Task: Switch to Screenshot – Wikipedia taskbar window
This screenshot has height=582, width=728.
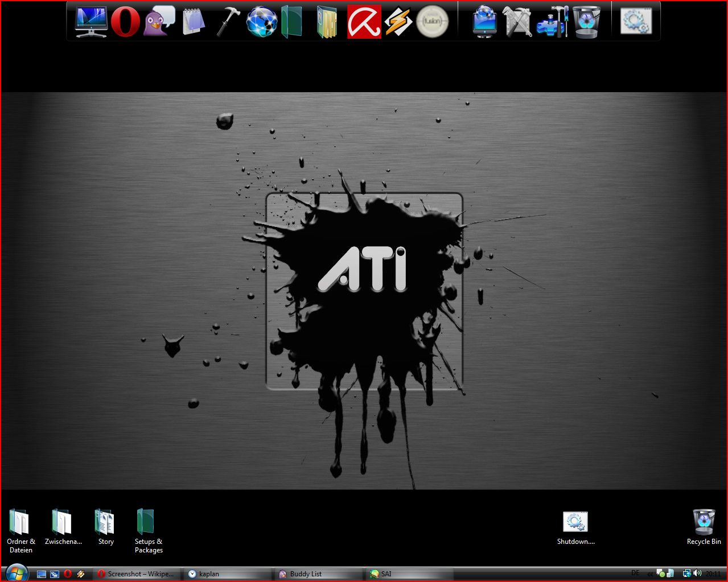Action: 135,574
